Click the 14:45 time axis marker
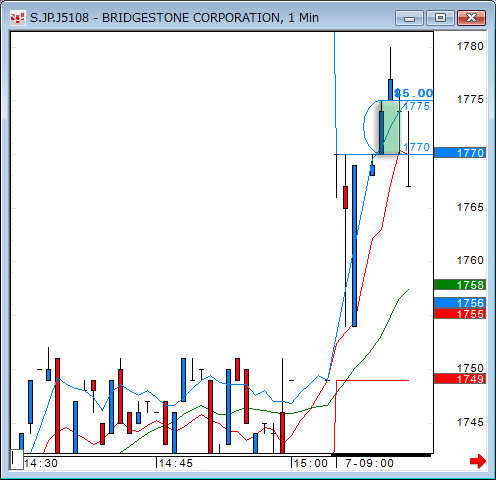Viewport: 496px width, 480px height. (175, 463)
